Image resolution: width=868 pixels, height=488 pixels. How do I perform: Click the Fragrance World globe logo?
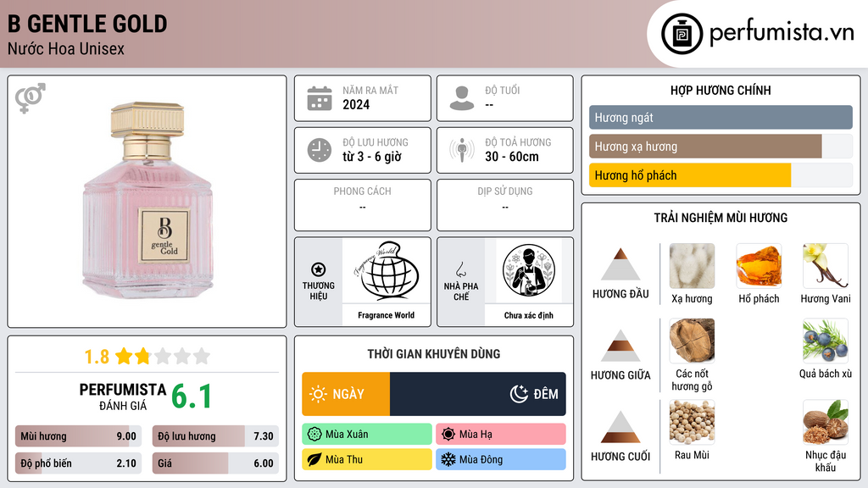pos(387,270)
